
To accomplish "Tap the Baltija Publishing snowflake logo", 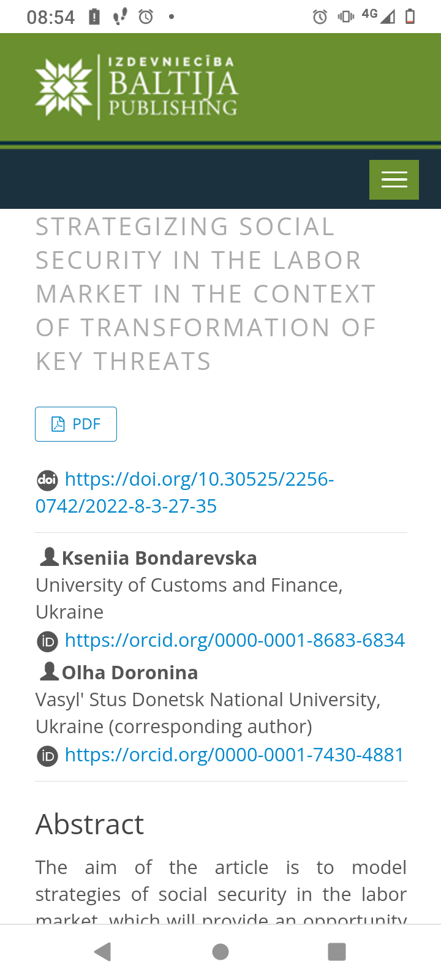I will click(64, 87).
